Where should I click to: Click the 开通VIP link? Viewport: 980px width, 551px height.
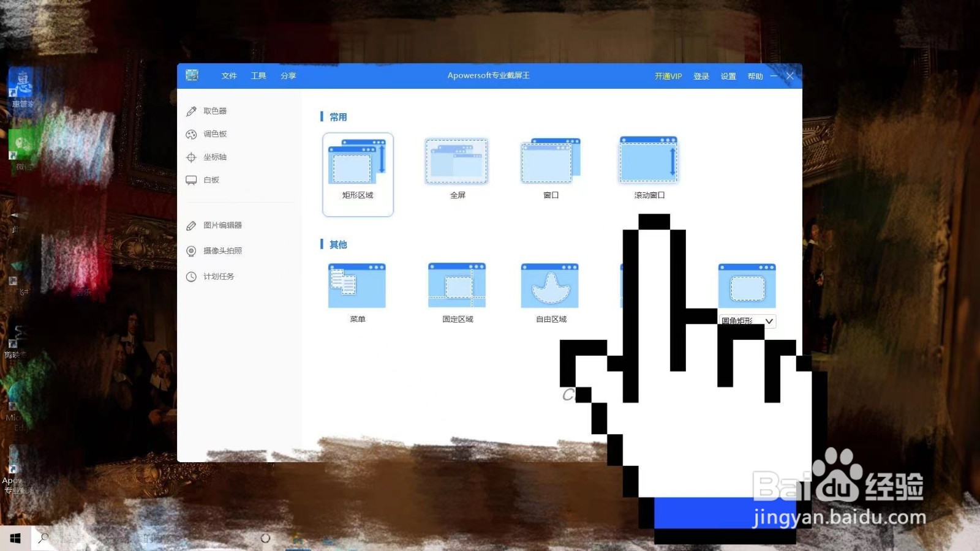point(668,77)
